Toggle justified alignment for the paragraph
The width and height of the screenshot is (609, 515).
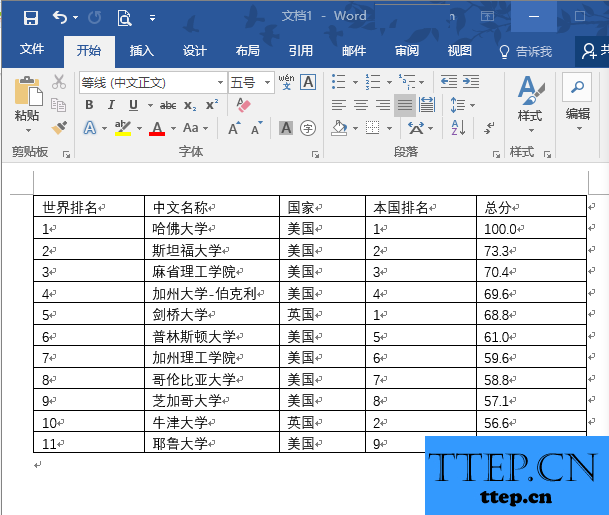click(x=405, y=105)
